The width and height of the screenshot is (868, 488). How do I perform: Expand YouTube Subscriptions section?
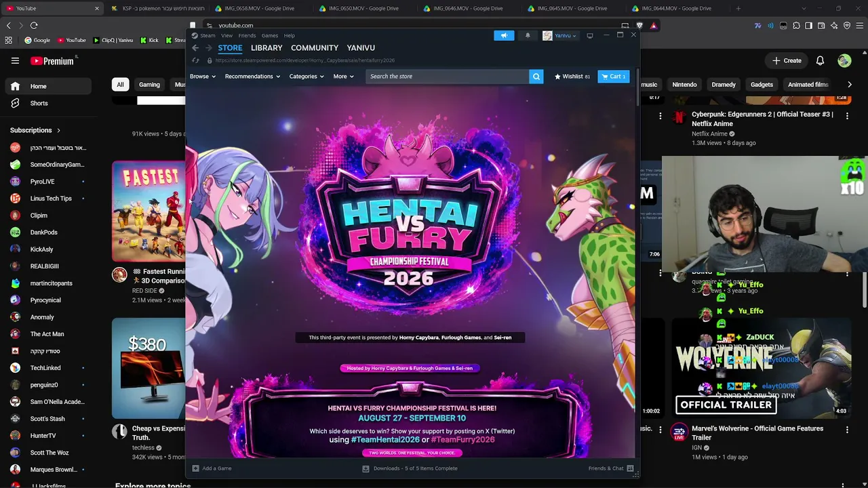coord(35,130)
